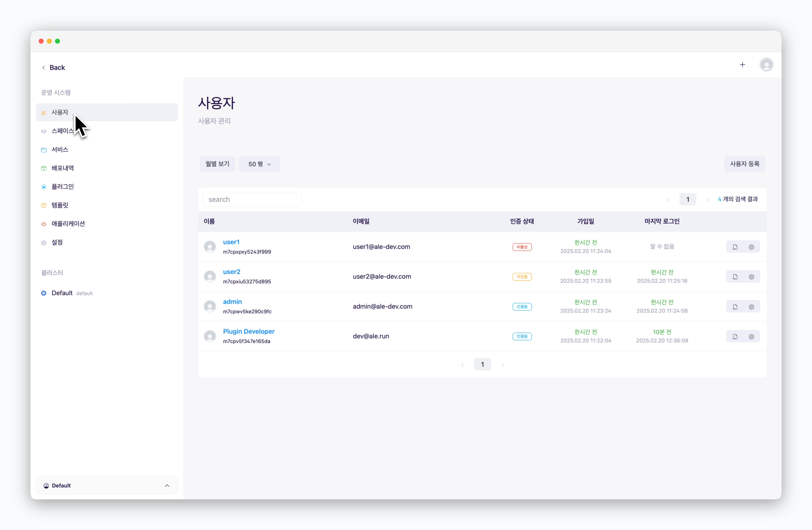Open document icon for Plugin Developer row
This screenshot has height=530, width=812.
coord(735,336)
